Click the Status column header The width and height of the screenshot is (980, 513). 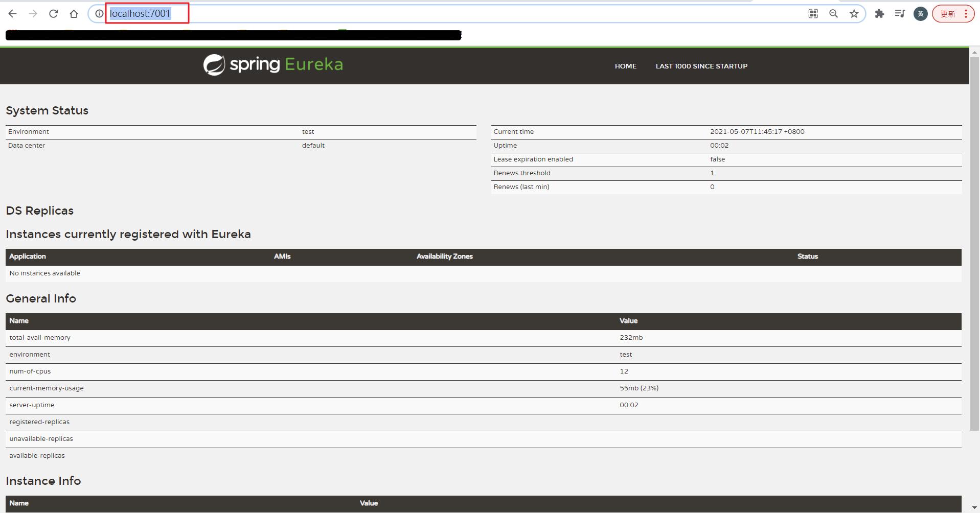coord(808,256)
